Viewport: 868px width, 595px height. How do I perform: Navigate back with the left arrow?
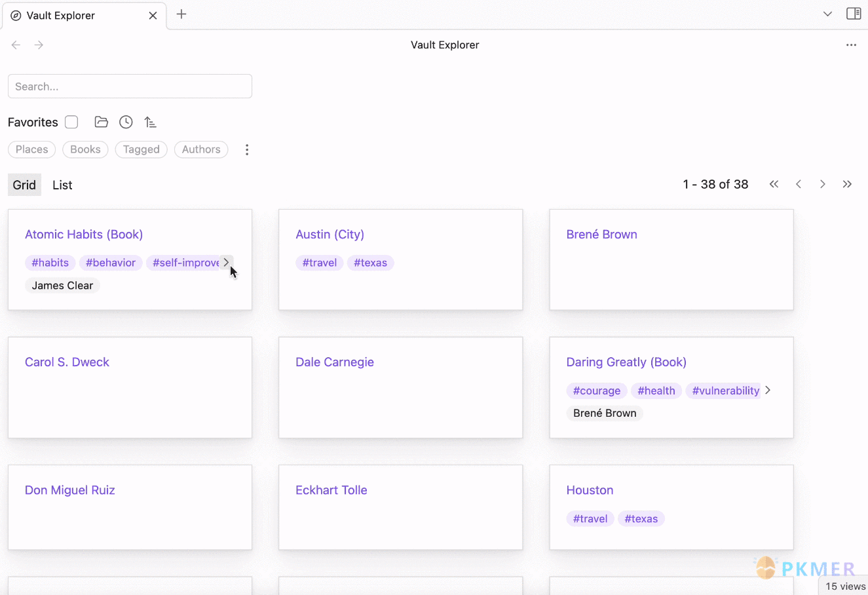(16, 45)
